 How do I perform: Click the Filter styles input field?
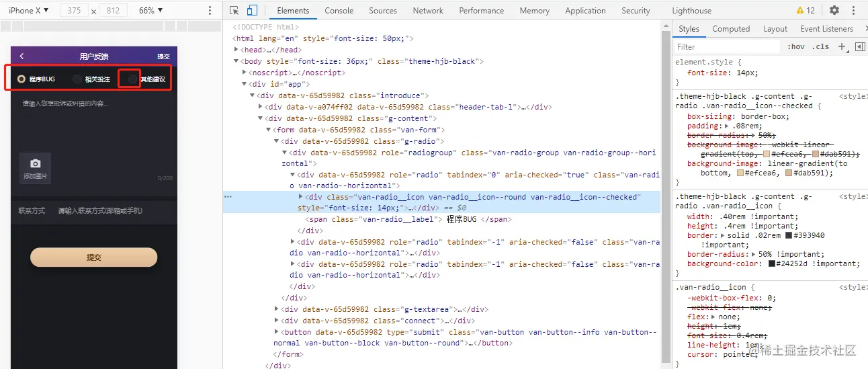point(728,46)
